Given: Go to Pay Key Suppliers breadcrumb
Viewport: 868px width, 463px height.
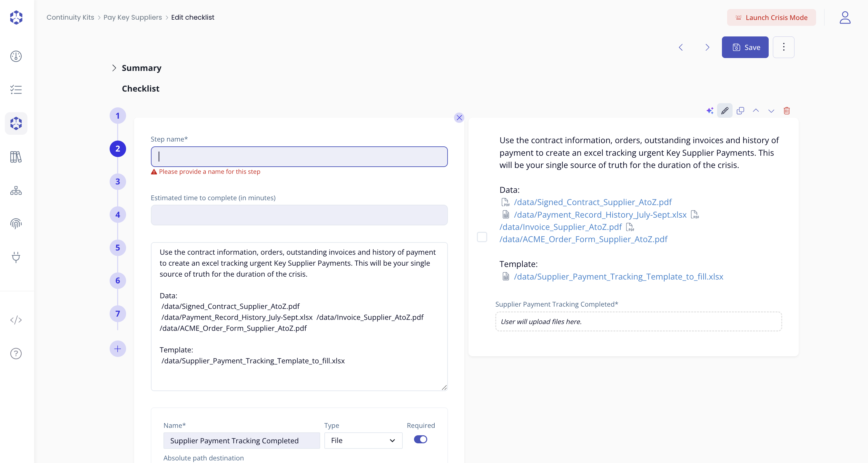Looking at the screenshot, I should coord(133,17).
